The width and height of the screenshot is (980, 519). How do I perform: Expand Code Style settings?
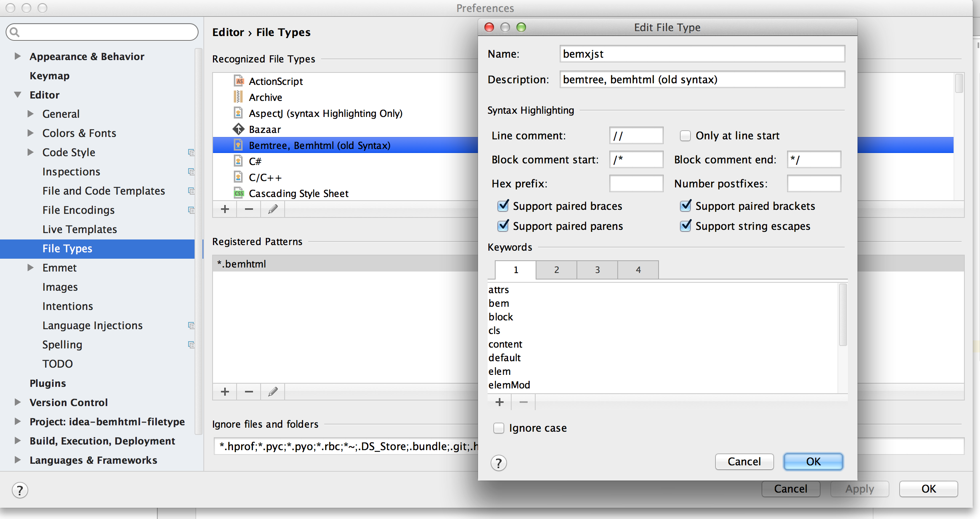point(30,152)
